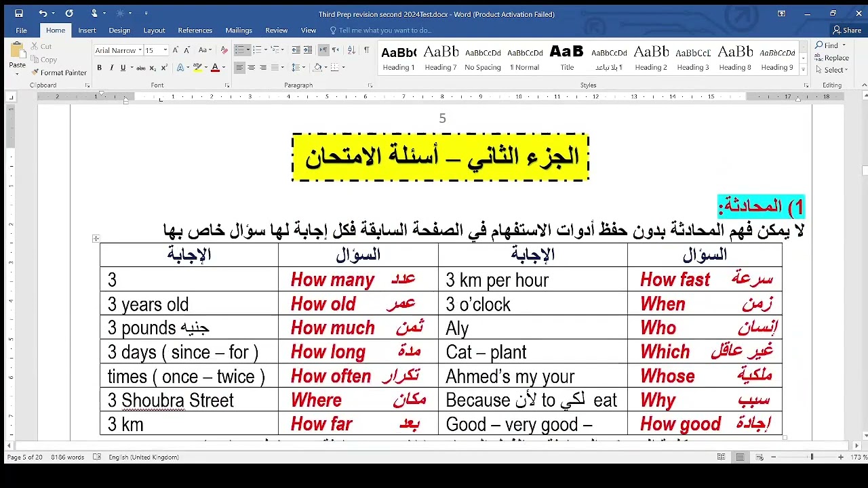Screen dimensions: 868x488
Task: Open the File menu
Action: [x=21, y=30]
